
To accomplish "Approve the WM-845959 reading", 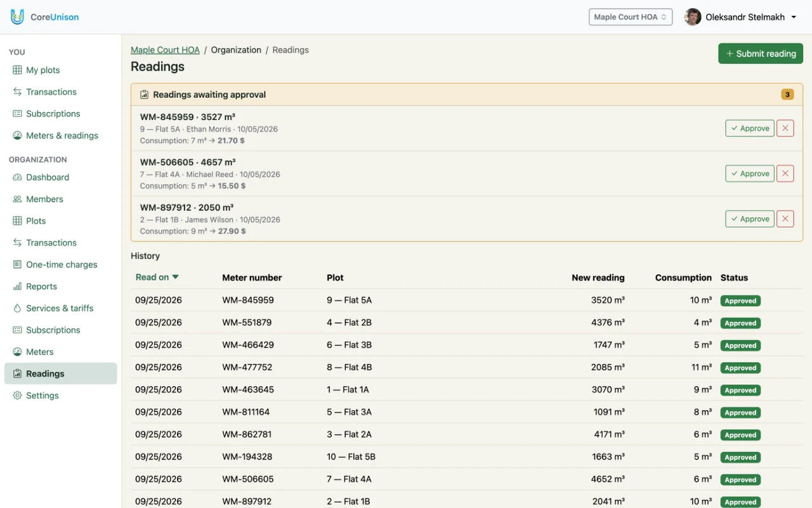I will (750, 128).
